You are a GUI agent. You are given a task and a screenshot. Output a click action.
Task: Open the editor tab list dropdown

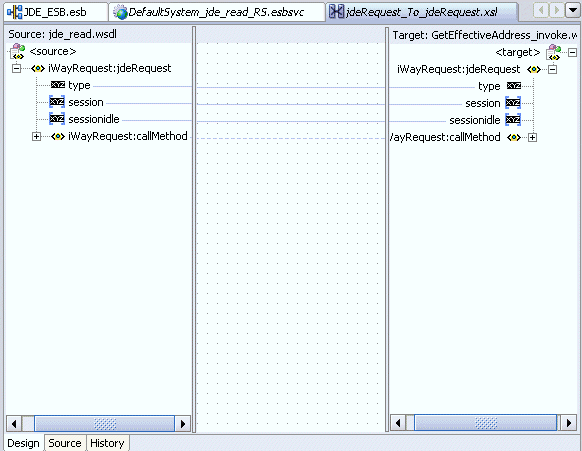coord(572,10)
